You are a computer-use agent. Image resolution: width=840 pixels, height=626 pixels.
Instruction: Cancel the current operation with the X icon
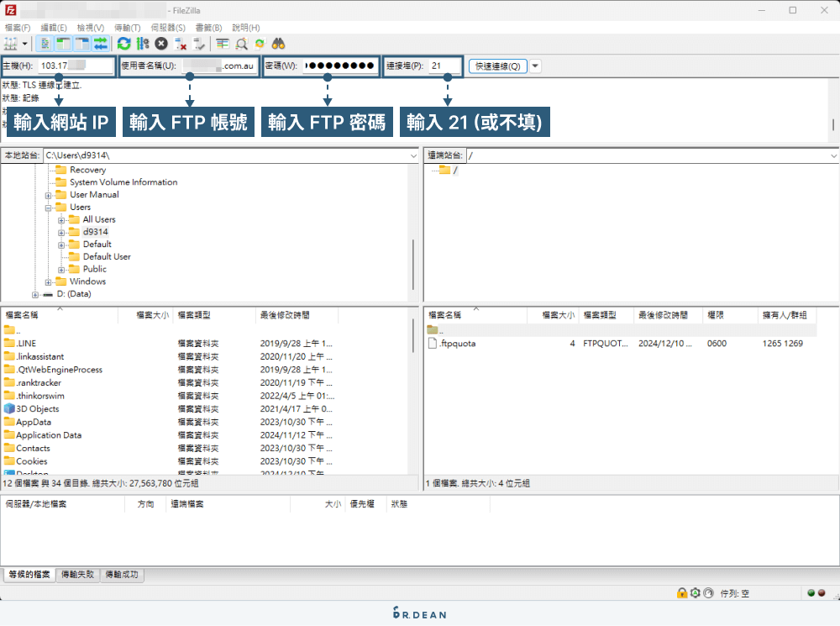tap(162, 43)
